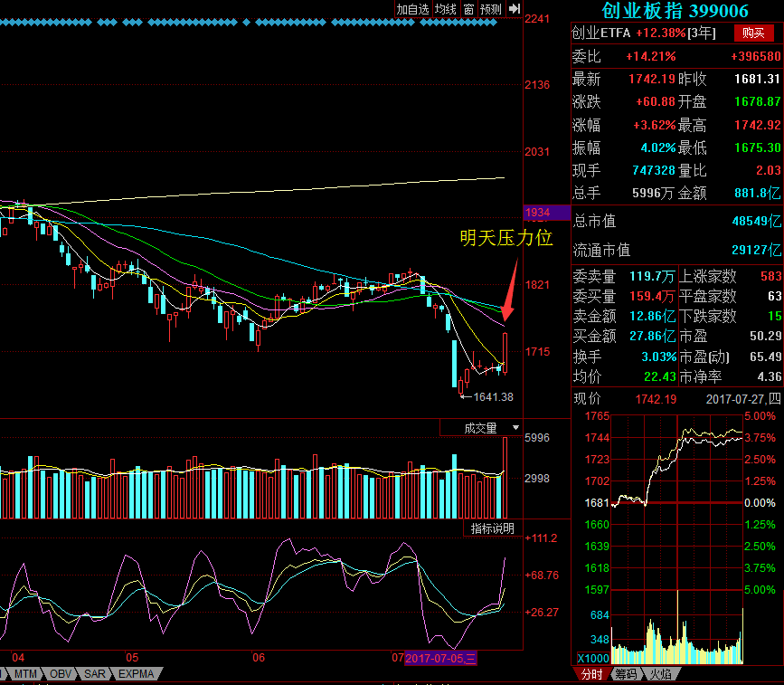Switch to the 筹码 chip distribution tab

[x=626, y=674]
